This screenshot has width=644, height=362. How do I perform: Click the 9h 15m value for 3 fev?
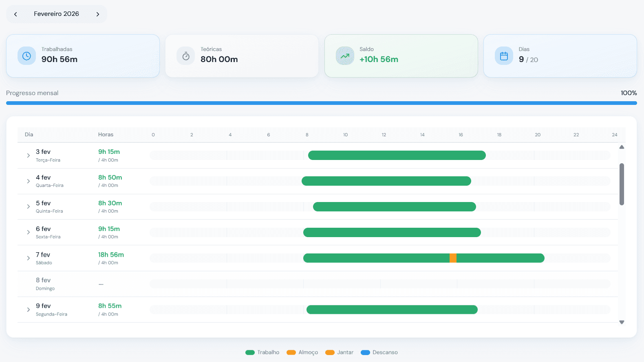(x=109, y=152)
